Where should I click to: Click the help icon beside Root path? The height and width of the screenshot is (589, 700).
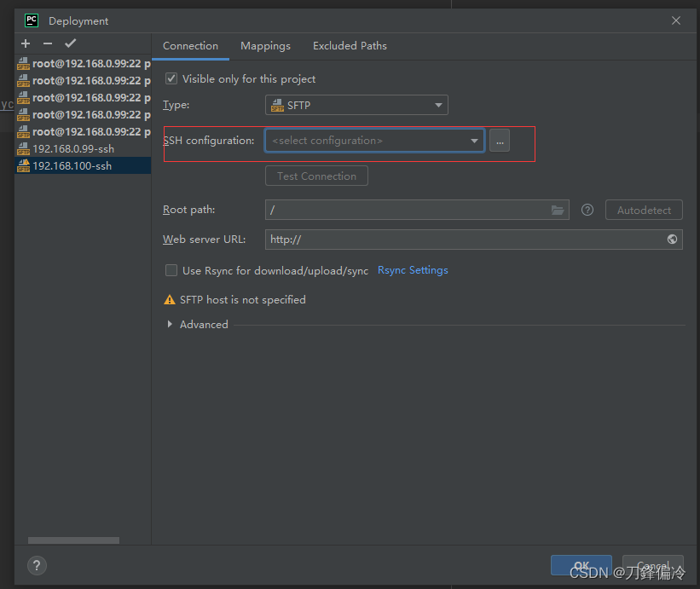587,210
